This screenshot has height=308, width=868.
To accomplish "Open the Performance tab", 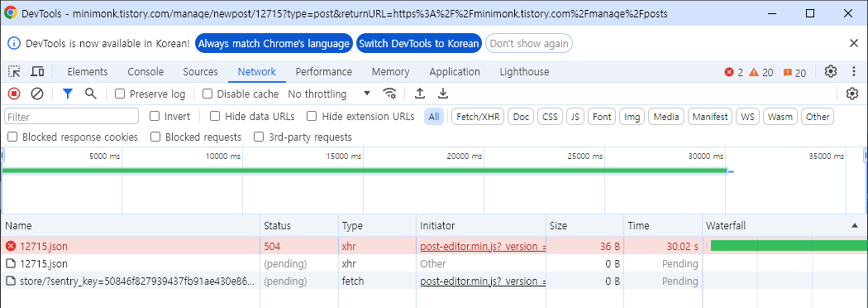I will (324, 71).
